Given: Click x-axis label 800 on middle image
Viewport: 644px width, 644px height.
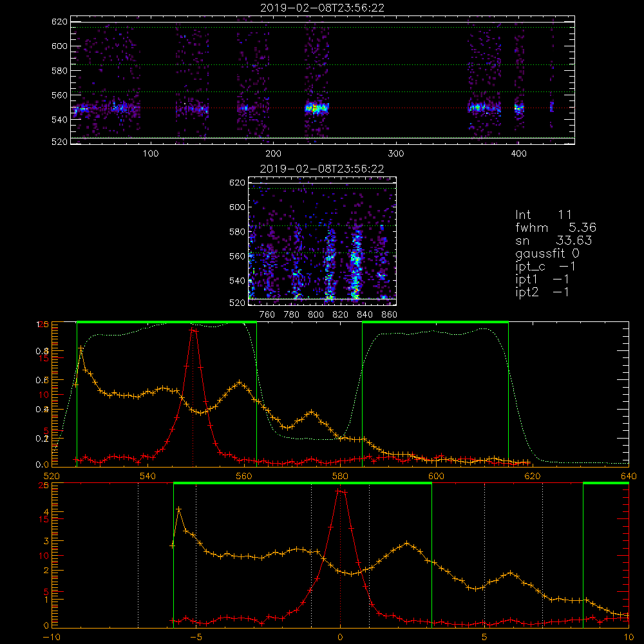Looking at the screenshot, I should pos(316,315).
